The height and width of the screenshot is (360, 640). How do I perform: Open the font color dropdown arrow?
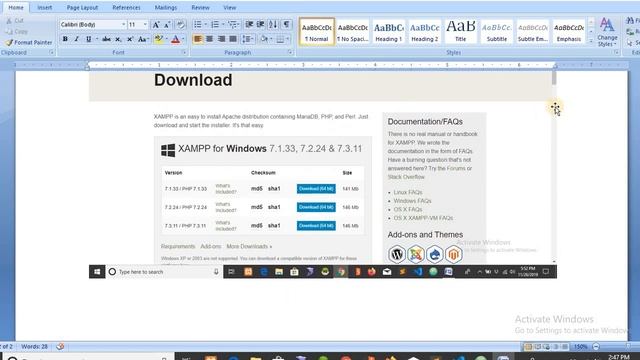coord(183,39)
